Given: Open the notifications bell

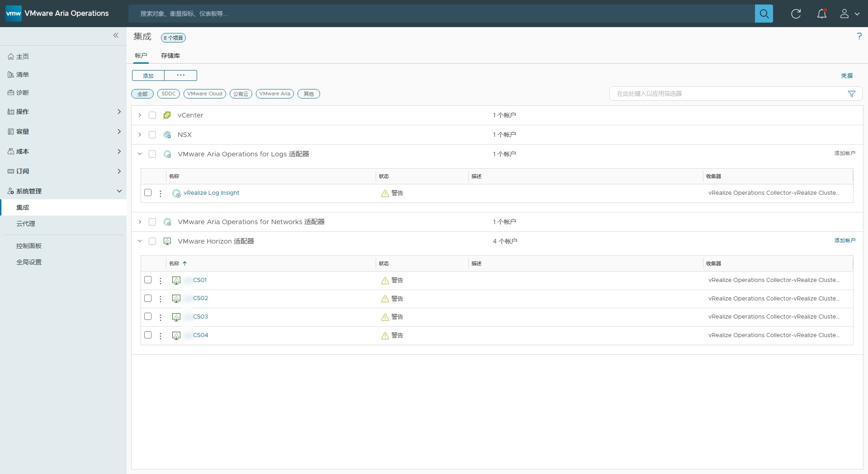Looking at the screenshot, I should (x=821, y=14).
